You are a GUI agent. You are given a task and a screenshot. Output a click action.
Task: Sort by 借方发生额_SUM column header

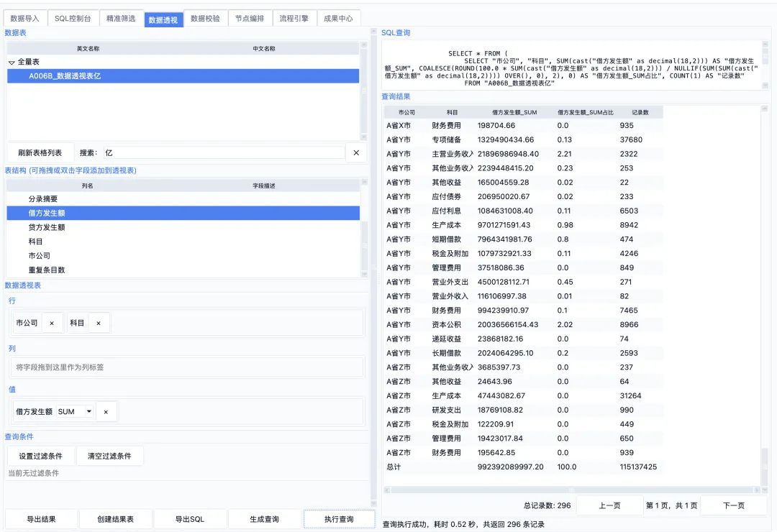click(514, 112)
